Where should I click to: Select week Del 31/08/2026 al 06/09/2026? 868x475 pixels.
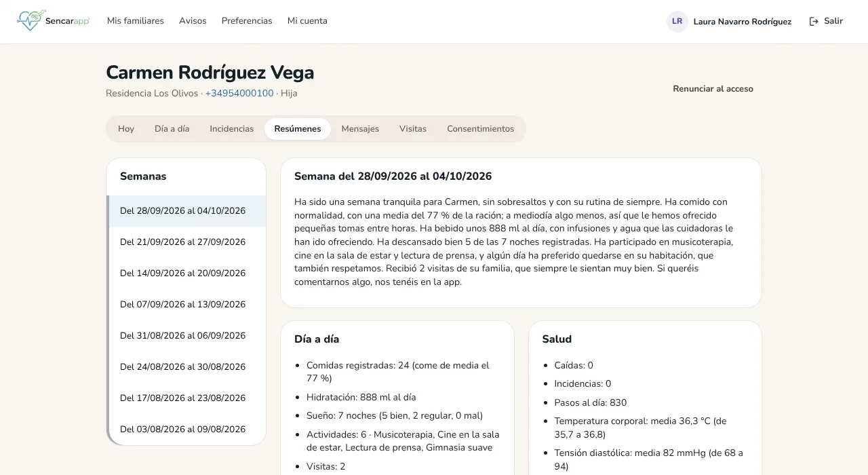point(186,336)
